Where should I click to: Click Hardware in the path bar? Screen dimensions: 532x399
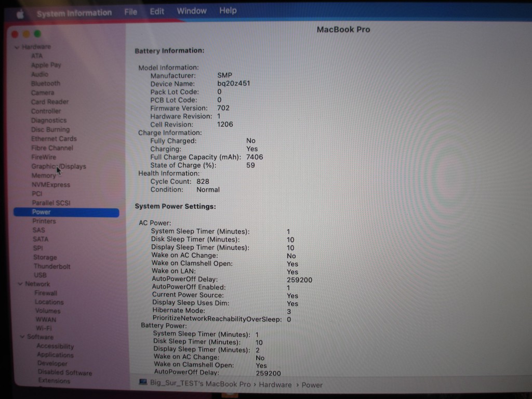275,385
